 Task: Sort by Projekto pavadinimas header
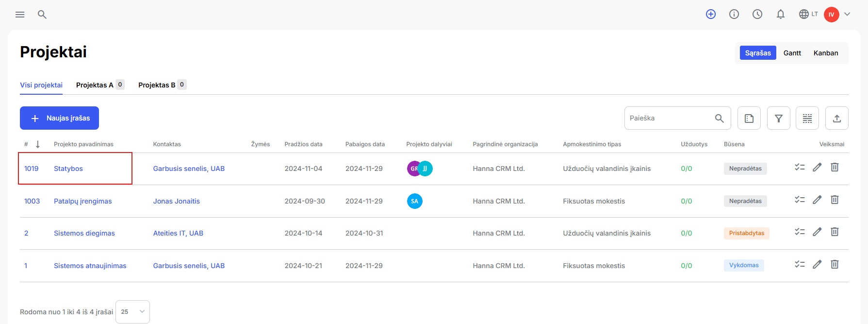tap(83, 144)
